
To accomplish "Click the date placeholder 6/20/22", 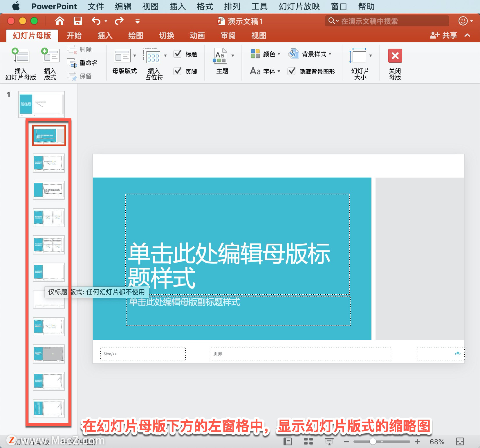I will [x=143, y=354].
